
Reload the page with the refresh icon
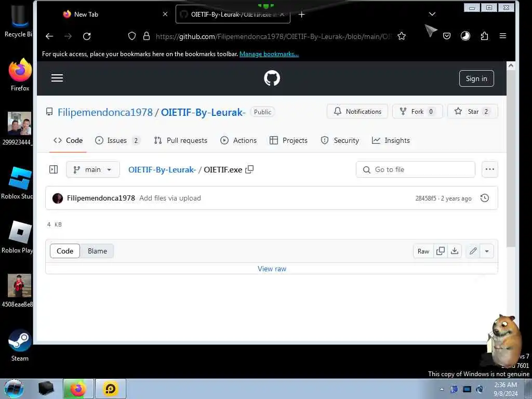(x=87, y=36)
